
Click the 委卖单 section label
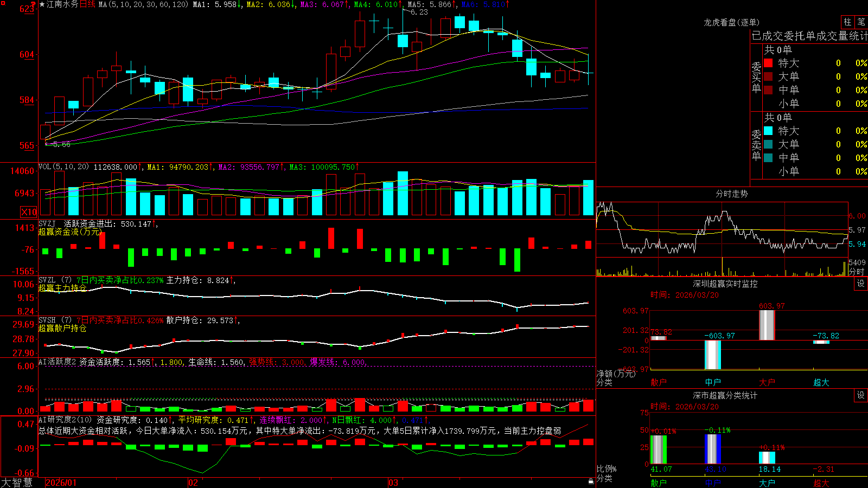(x=756, y=144)
